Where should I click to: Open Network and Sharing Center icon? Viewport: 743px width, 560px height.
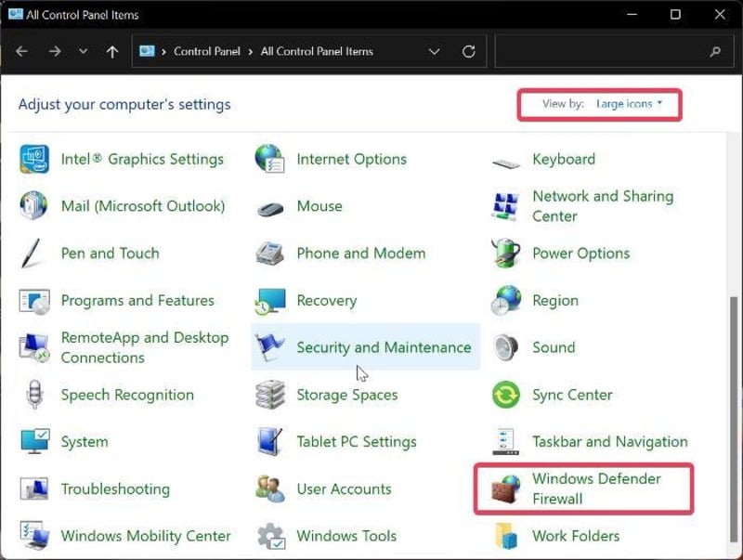click(x=504, y=206)
